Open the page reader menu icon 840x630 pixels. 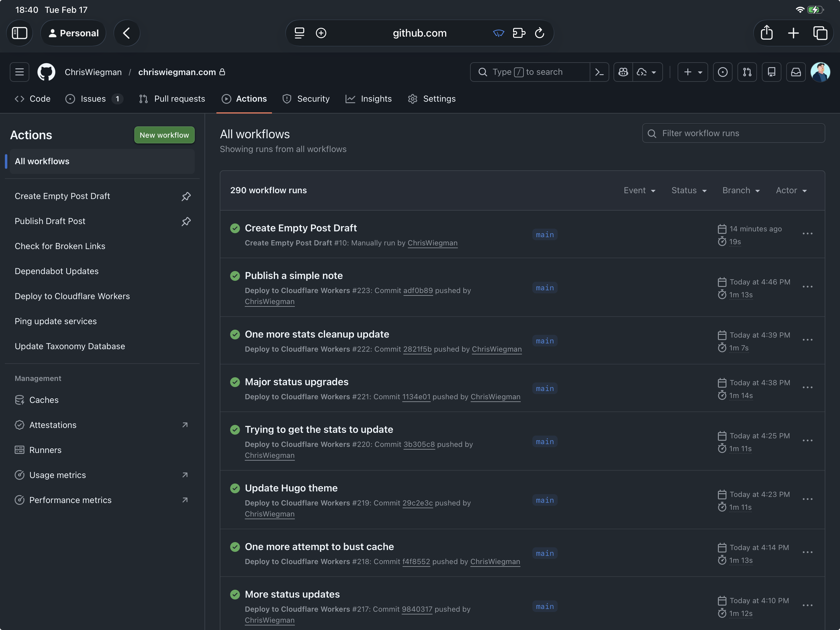(299, 33)
